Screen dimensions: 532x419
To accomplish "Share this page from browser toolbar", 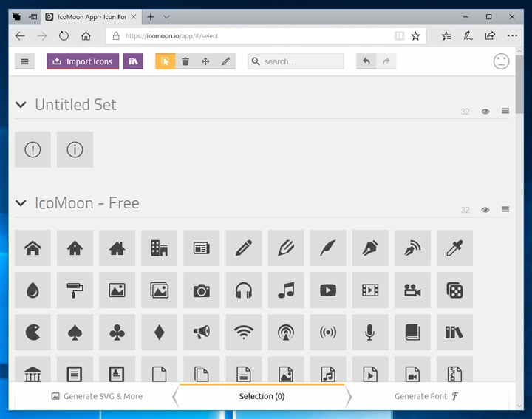I will [490, 36].
